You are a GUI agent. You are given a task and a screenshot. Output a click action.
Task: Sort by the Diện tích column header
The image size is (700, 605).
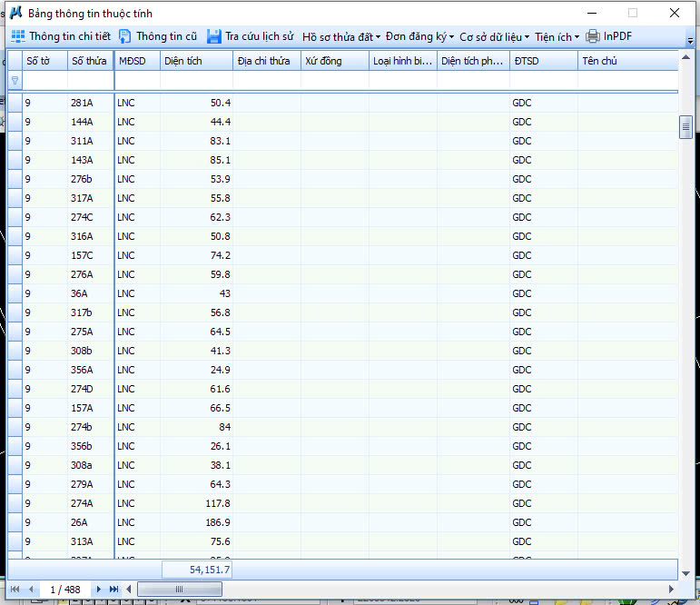click(x=195, y=61)
